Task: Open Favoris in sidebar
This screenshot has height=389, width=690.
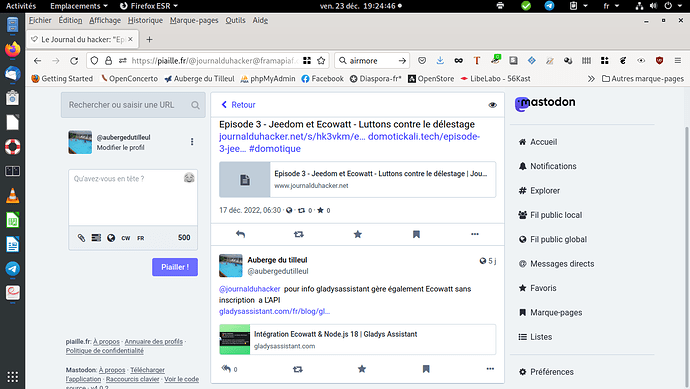Action: click(537, 288)
